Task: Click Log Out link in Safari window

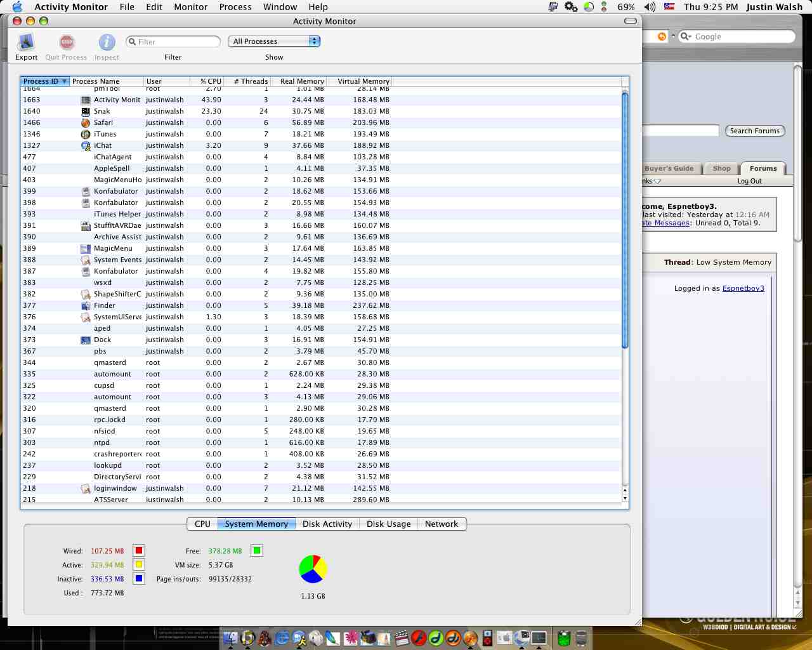Action: click(x=750, y=181)
